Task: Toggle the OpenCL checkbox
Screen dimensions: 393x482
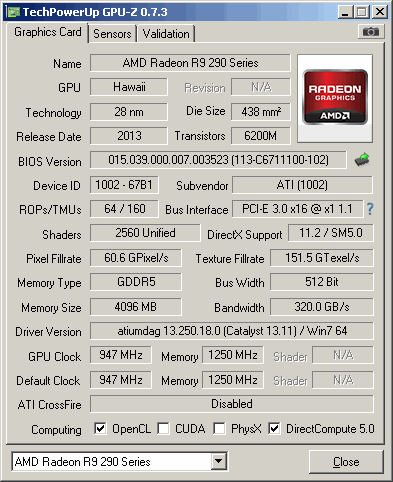Action: 100,428
